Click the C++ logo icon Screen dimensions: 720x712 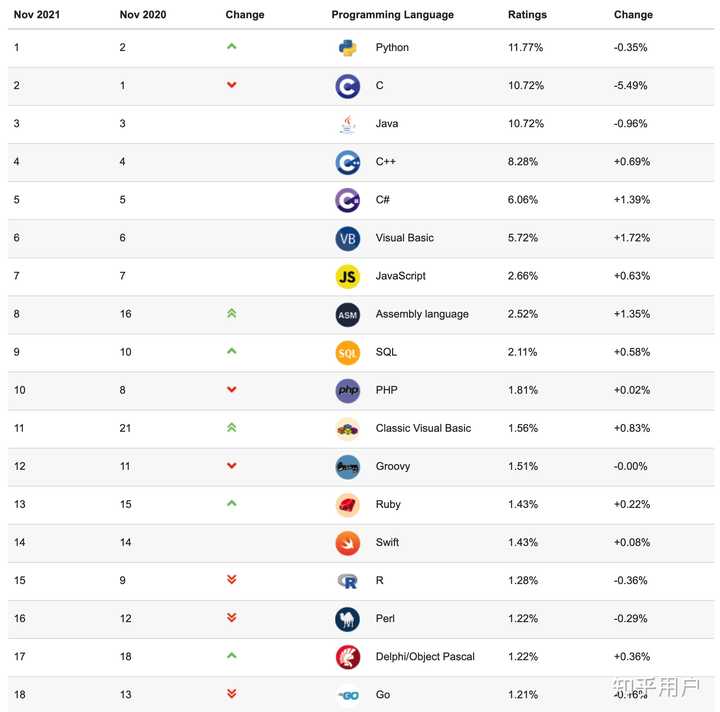tap(347, 162)
